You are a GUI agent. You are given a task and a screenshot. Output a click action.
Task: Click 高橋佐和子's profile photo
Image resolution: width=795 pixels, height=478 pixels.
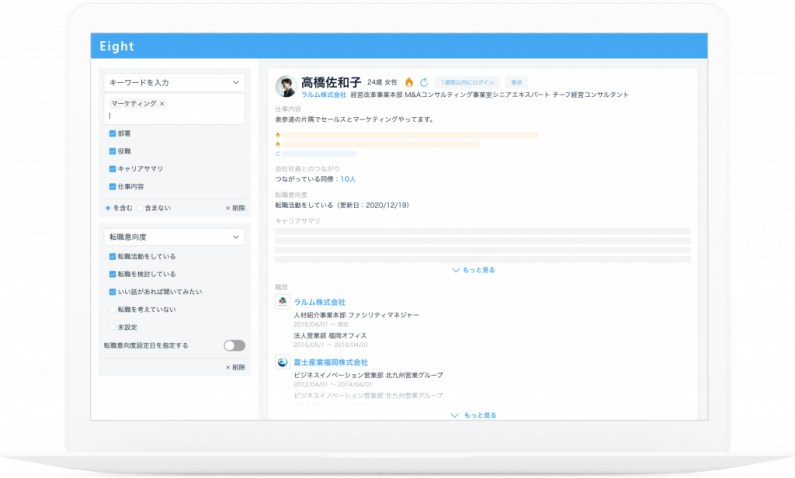click(x=286, y=86)
